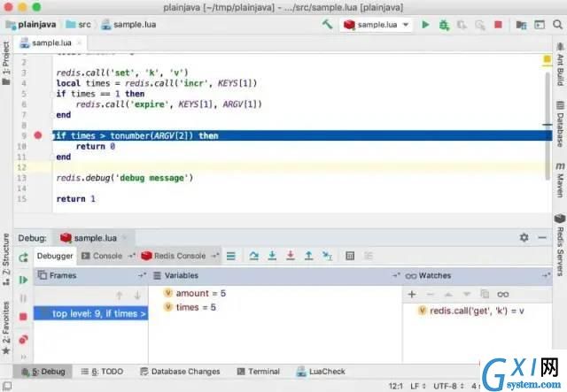This screenshot has width=567, height=392.
Task: Add a new watch with plus
Action: click(x=411, y=294)
